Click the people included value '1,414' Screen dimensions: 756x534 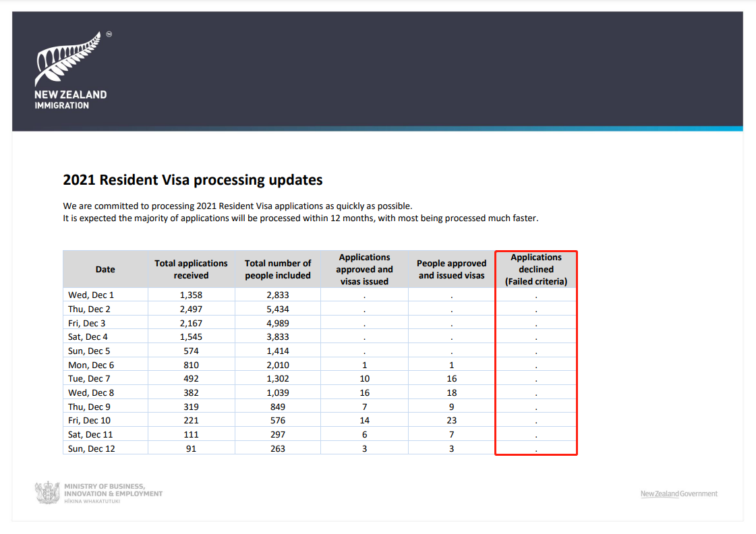pyautogui.click(x=278, y=351)
